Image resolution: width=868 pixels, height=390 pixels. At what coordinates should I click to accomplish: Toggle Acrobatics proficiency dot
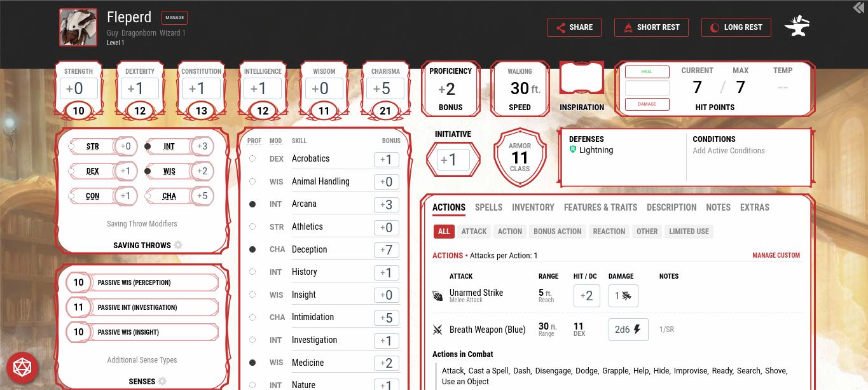252,158
